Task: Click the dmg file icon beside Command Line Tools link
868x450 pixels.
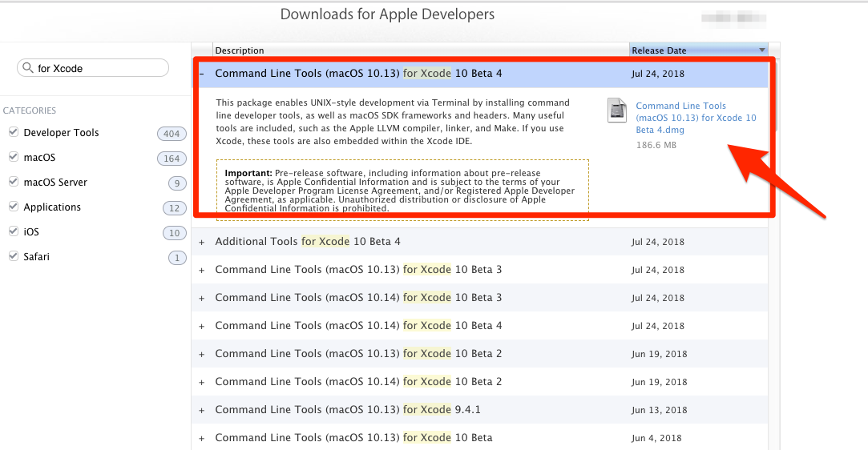Action: pos(616,110)
